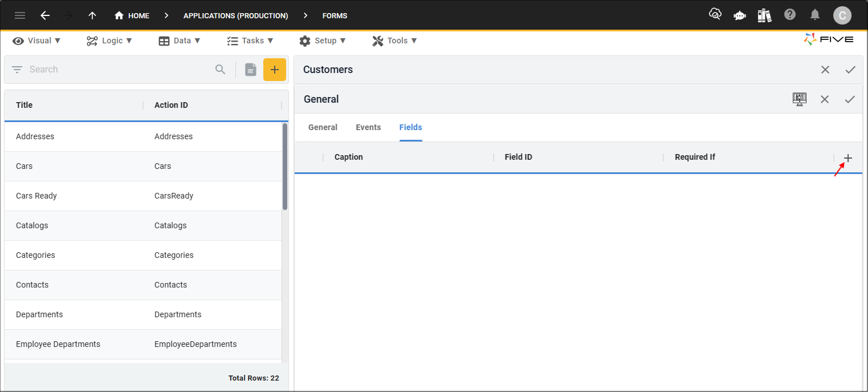Click the FORMS breadcrumb
The height and width of the screenshot is (392, 868).
click(335, 15)
